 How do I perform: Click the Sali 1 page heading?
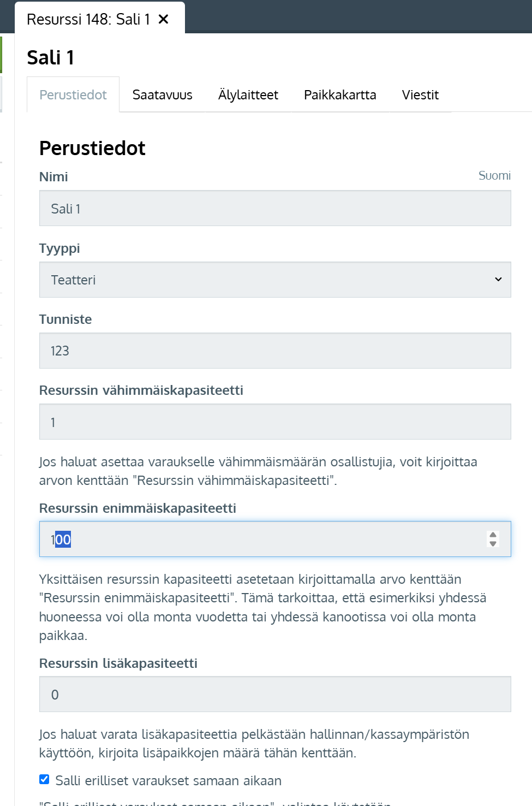click(51, 58)
